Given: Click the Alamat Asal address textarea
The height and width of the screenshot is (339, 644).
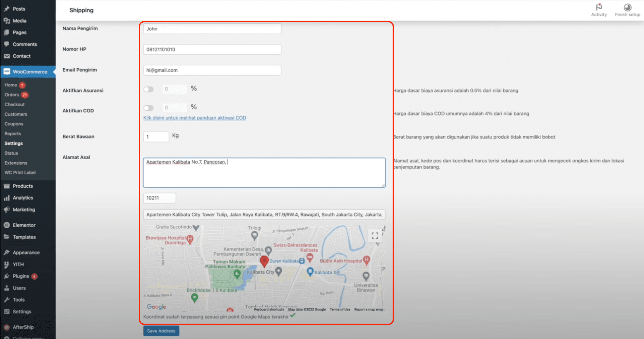Looking at the screenshot, I should 264,172.
